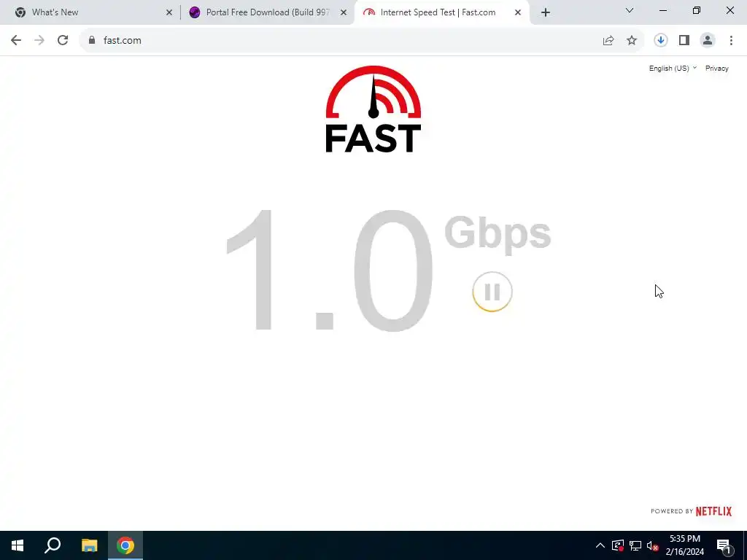Viewport: 747px width, 560px height.
Task: Expand the tab search dropdown arrow
Action: pyautogui.click(x=630, y=10)
